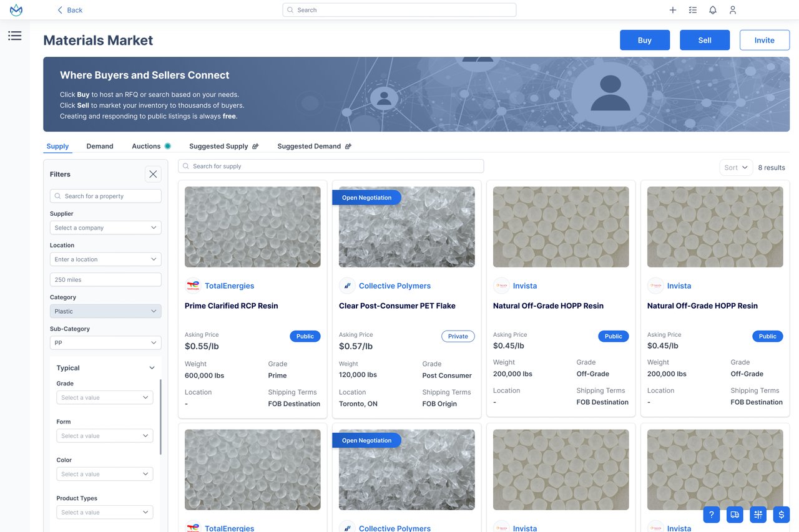Open the hamburger list icon in left sidebar
The image size is (799, 532).
15,36
